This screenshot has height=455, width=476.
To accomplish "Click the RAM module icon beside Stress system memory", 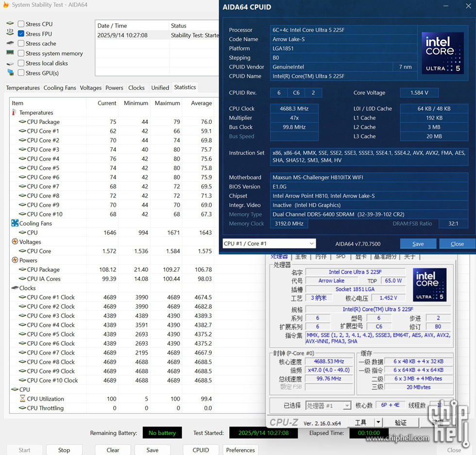I will pyautogui.click(x=10, y=53).
